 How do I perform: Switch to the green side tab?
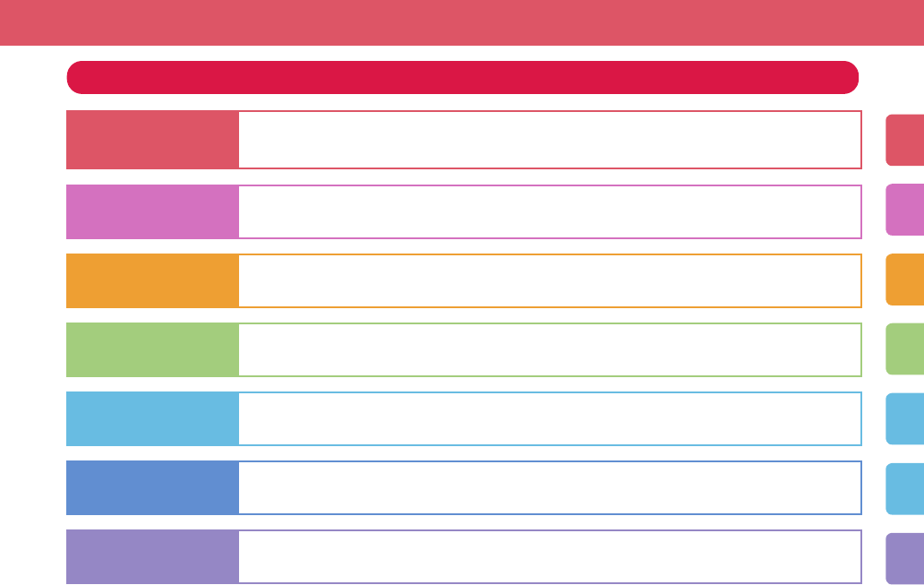tap(905, 348)
